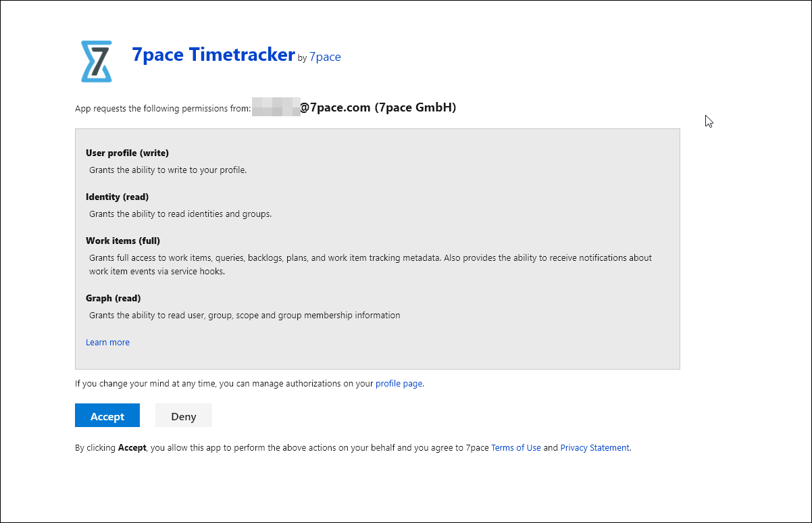This screenshot has height=523, width=812.
Task: Click the 'read user, group, scope' description
Action: (245, 316)
